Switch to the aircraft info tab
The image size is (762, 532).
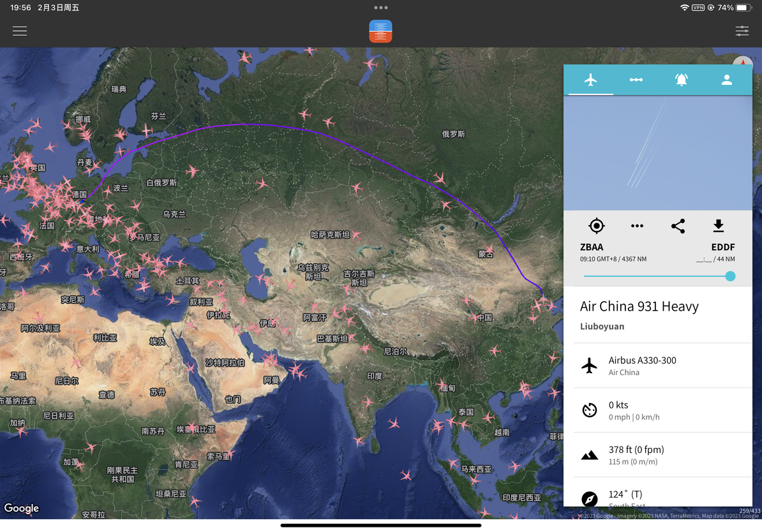[x=590, y=80]
